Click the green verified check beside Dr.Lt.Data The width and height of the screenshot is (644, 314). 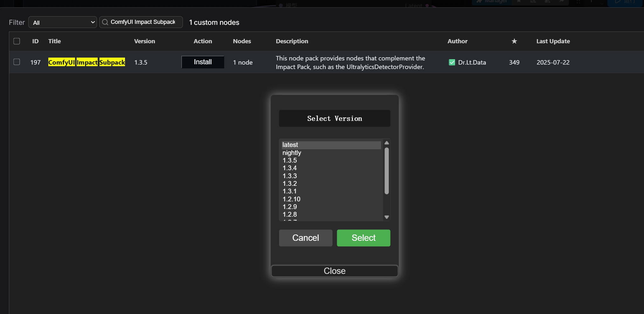click(452, 62)
